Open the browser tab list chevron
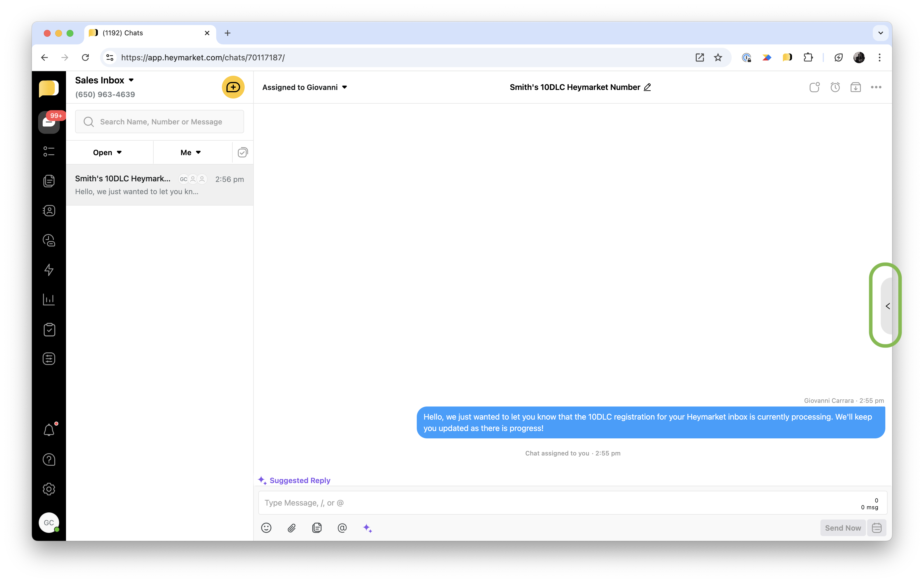Viewport: 924px width, 583px height. (x=881, y=33)
